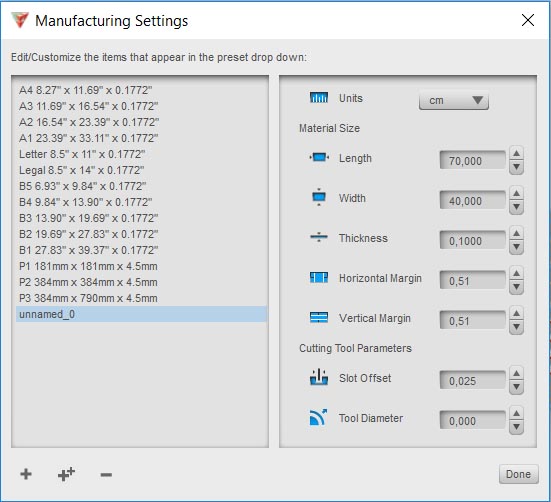Select the A1 23.39" x 33.11" preset
The width and height of the screenshot is (551, 502).
[x=141, y=138]
